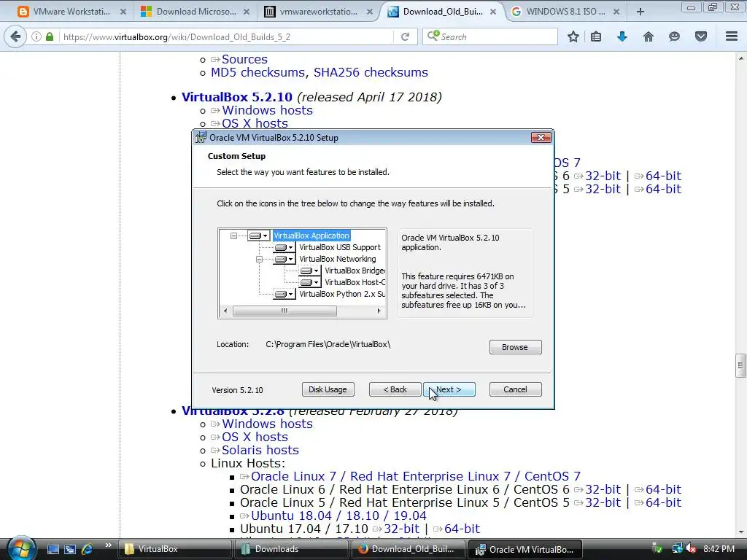The height and width of the screenshot is (560, 747).
Task: Click the VirtualBox setup title bar icon
Action: 201,137
